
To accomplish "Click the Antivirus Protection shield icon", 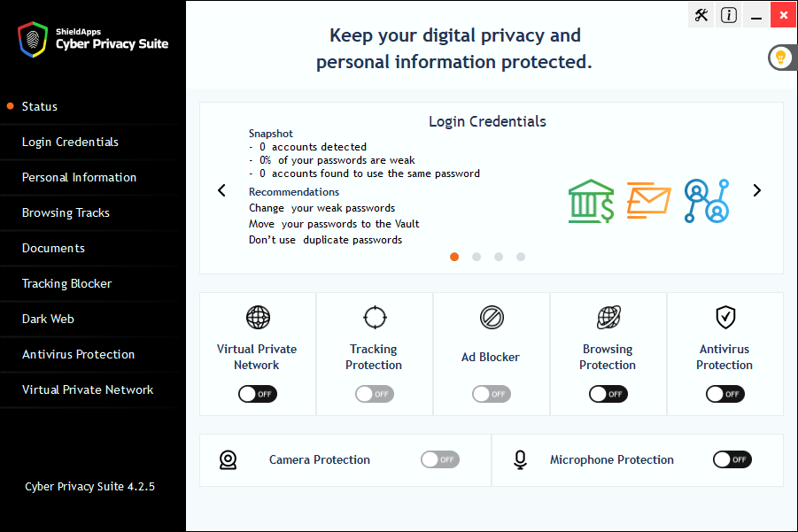I will pos(725,318).
